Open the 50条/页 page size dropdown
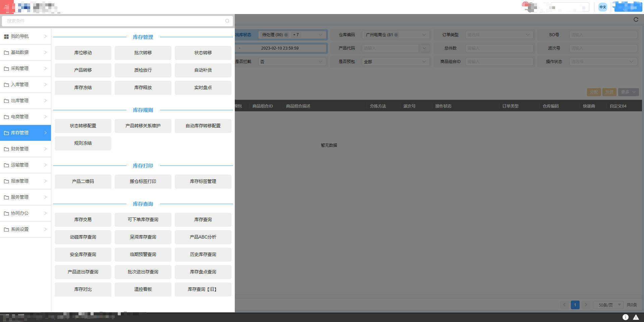This screenshot has width=644, height=322. click(x=608, y=305)
